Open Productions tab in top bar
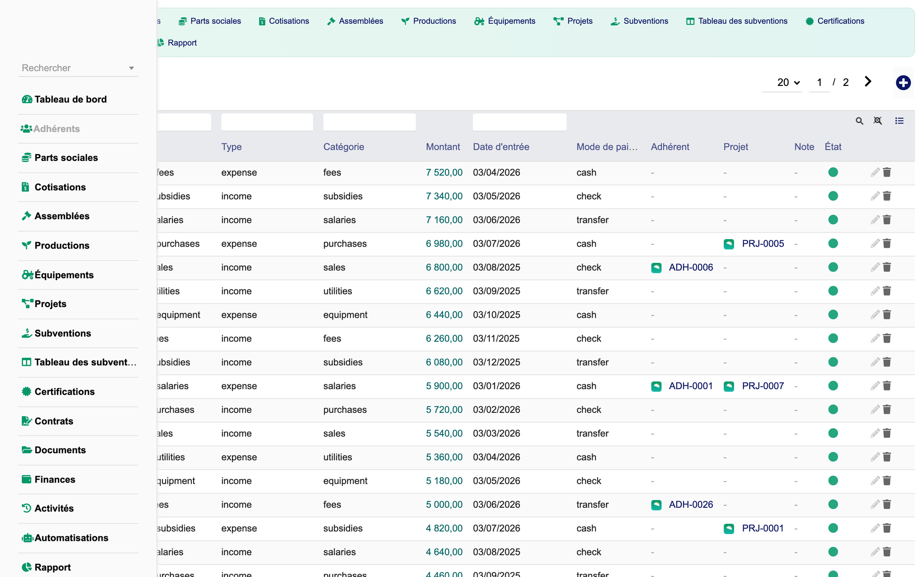The image size is (924, 577). pyautogui.click(x=428, y=21)
